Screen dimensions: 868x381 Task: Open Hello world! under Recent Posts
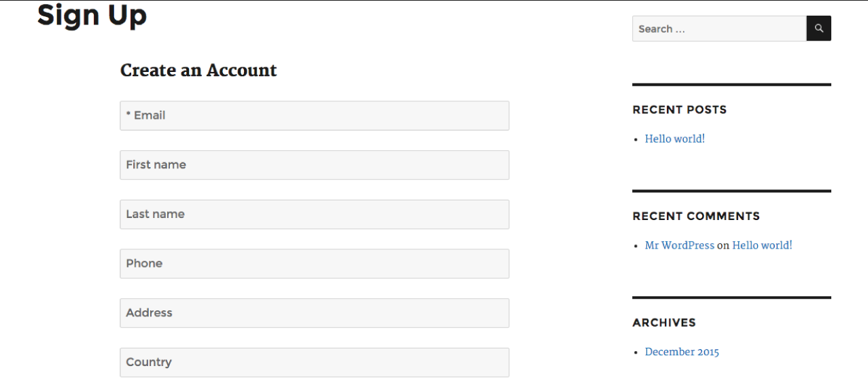coord(674,139)
